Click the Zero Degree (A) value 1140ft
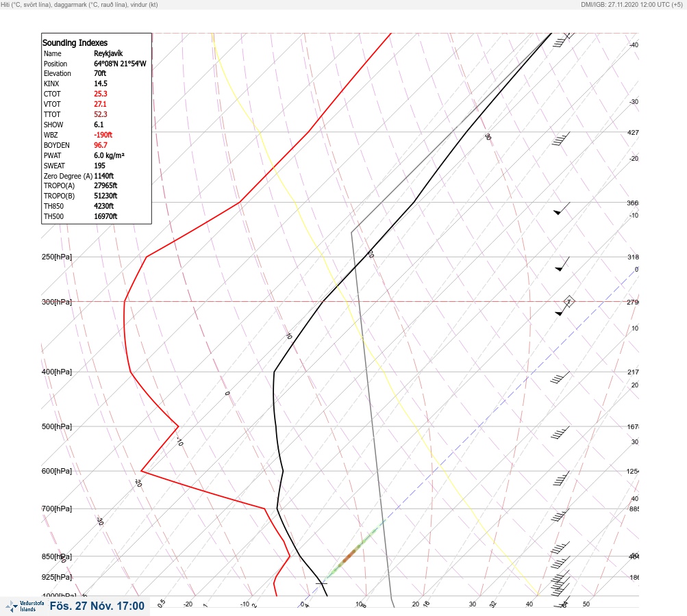This screenshot has width=687, height=616. 104,176
